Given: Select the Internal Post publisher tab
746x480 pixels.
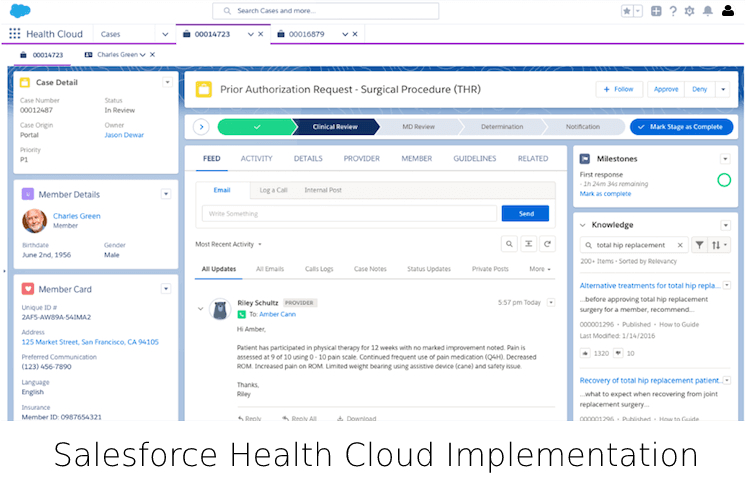Looking at the screenshot, I should [x=323, y=190].
